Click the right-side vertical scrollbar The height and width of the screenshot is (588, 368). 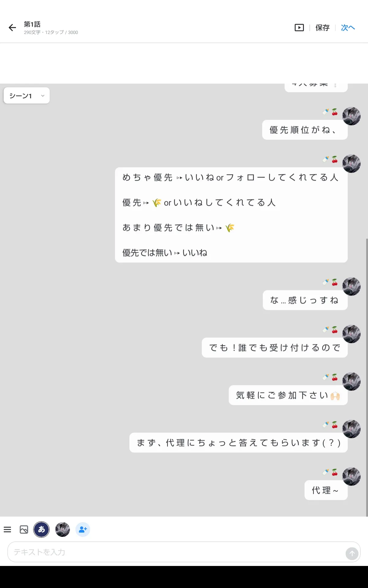(367, 377)
